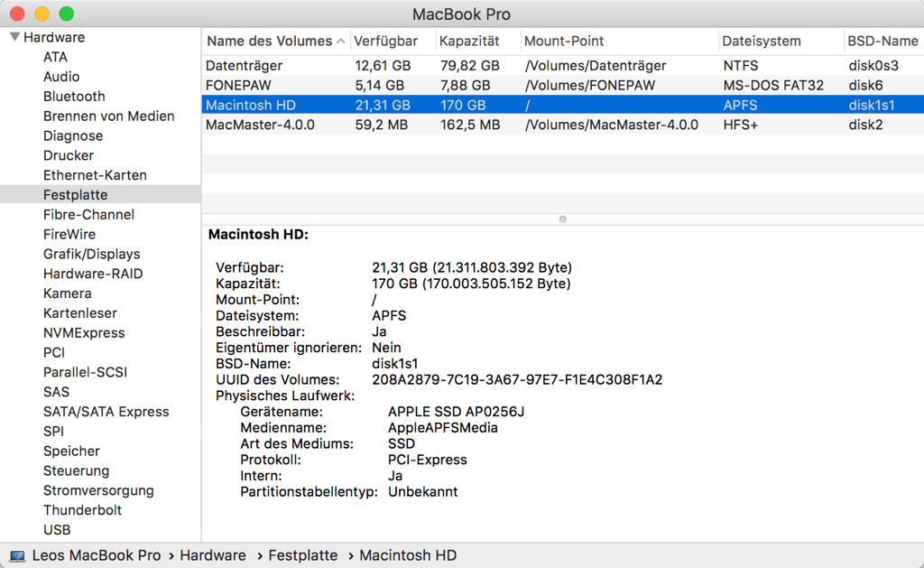The height and width of the screenshot is (568, 924).
Task: Collapse the Hardware disclosure triangle
Action: click(14, 37)
